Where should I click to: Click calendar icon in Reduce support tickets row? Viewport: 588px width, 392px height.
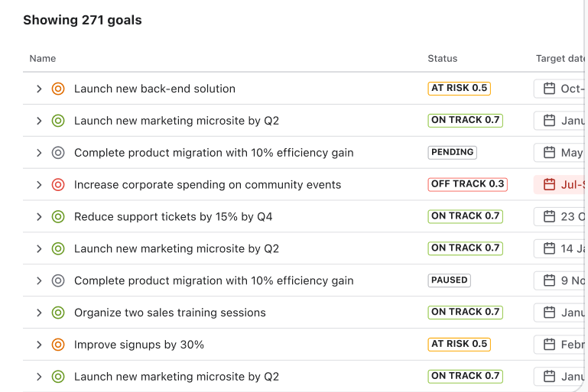549,217
